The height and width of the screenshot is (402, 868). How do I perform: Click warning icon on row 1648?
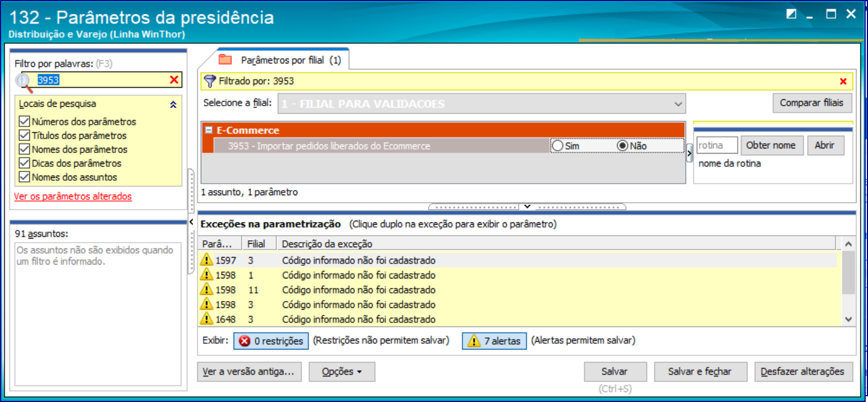pos(207,318)
